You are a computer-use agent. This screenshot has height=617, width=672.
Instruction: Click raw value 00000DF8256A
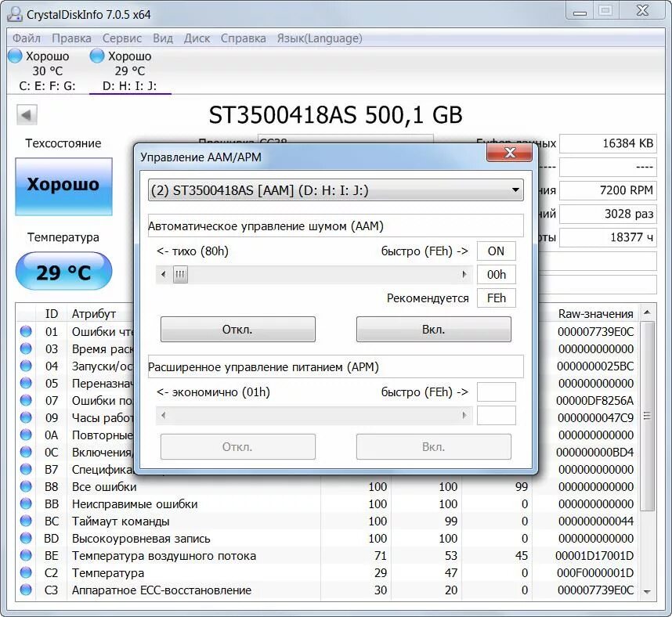[594, 400]
